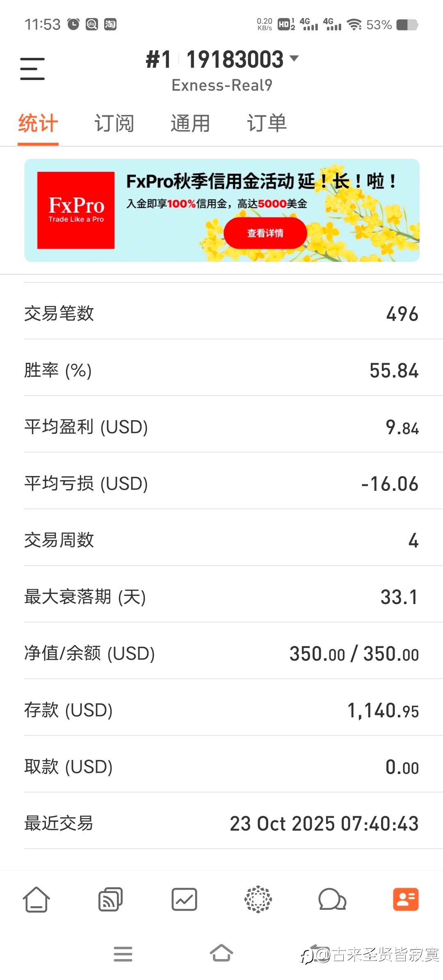443x980 pixels.
Task: Tap the orange account profile icon
Action: [406, 900]
